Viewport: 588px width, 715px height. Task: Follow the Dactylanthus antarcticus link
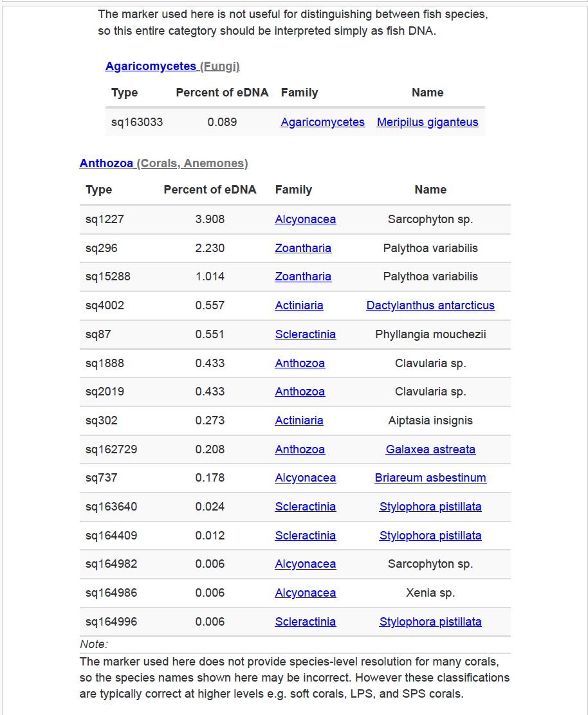click(x=430, y=305)
